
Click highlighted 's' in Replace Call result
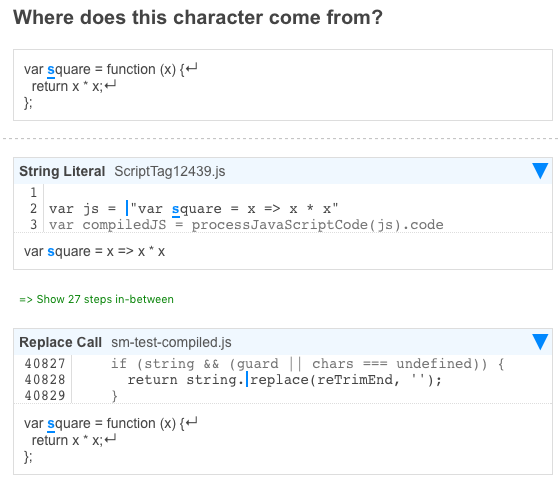point(51,424)
